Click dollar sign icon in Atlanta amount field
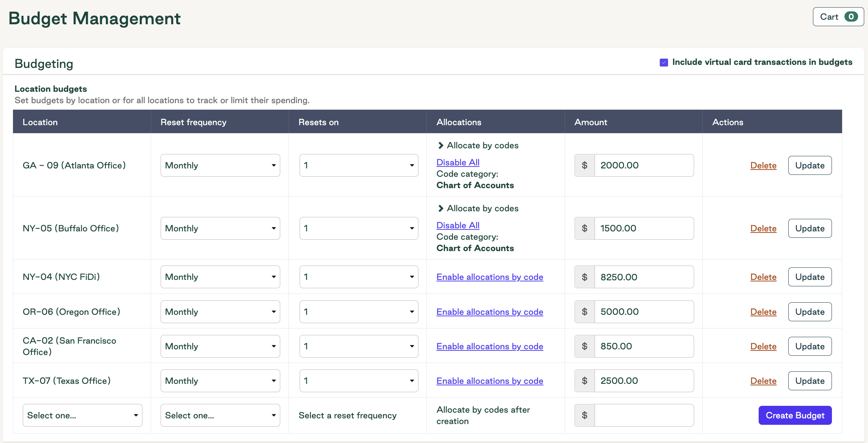868x443 pixels. click(x=584, y=165)
